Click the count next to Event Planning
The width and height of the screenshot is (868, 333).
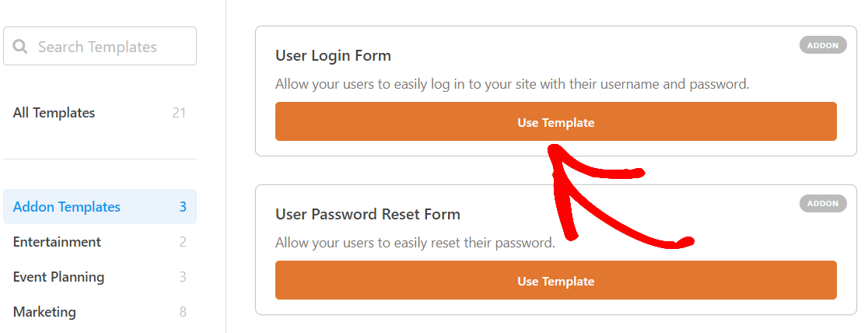pos(183,277)
